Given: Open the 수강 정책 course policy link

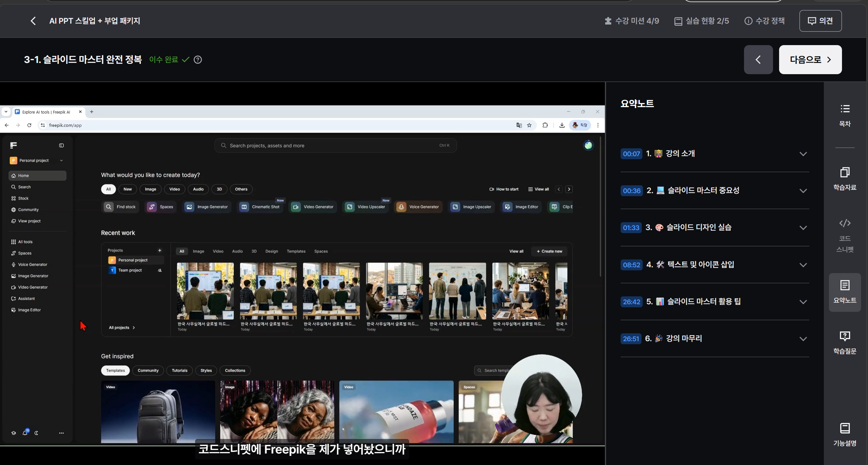Looking at the screenshot, I should (x=764, y=21).
